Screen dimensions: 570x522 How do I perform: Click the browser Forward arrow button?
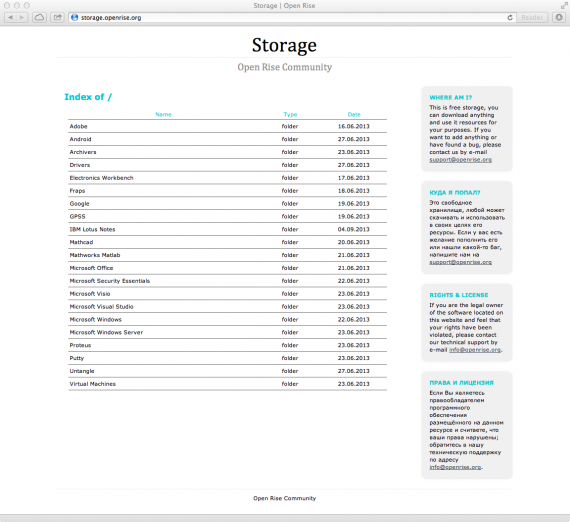tap(22, 17)
